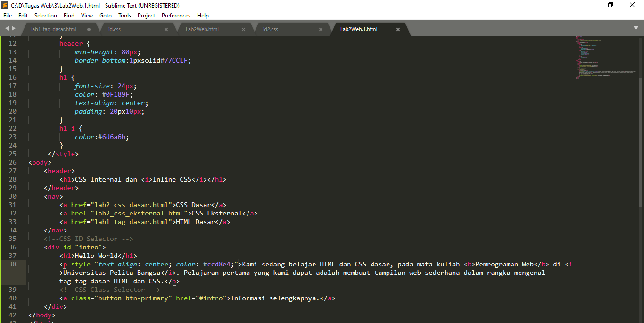Click the text 'CSS Internal dan'
644x323 pixels.
point(106,179)
